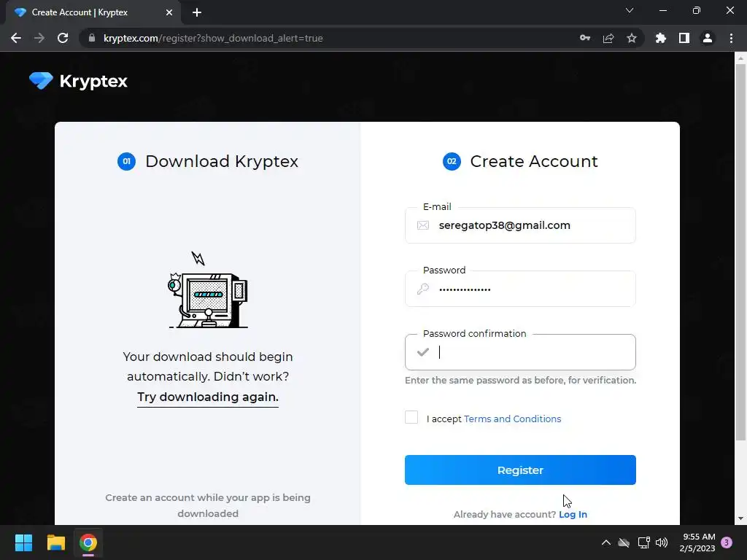The height and width of the screenshot is (560, 747).
Task: Open the volume speaker tray icon
Action: pos(662,542)
